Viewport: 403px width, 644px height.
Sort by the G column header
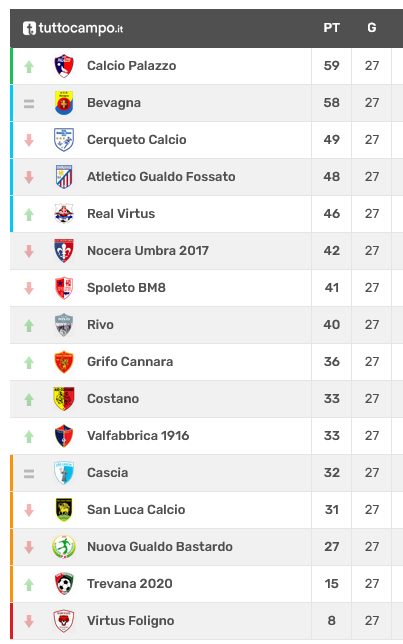[x=372, y=28]
